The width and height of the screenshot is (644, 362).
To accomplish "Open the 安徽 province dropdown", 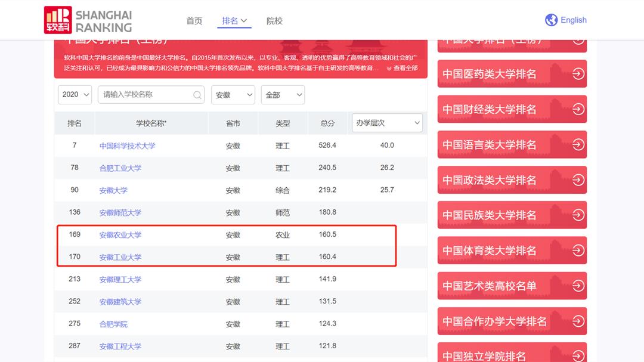I will click(x=233, y=94).
